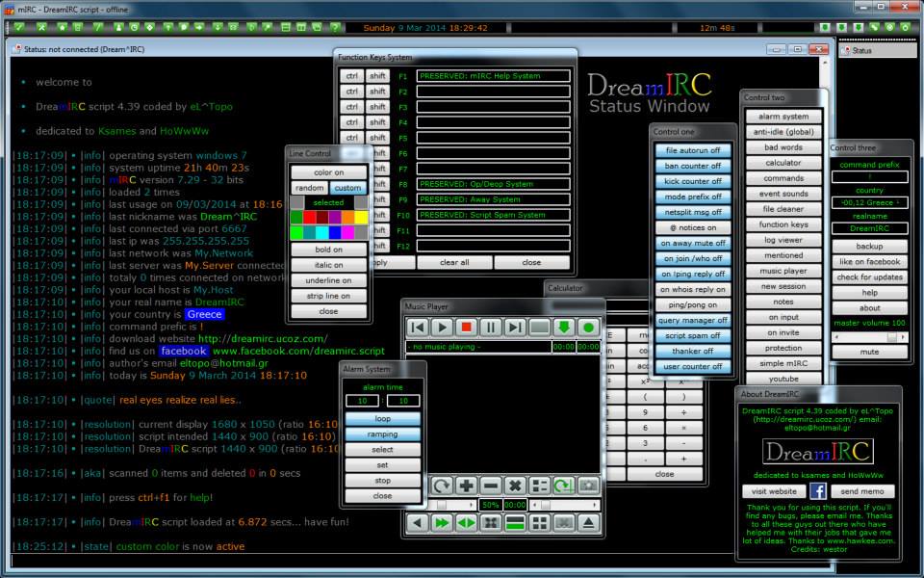This screenshot has width=924, height=578.
Task: Toggle 'ban counter off' in Control one
Action: coord(693,166)
